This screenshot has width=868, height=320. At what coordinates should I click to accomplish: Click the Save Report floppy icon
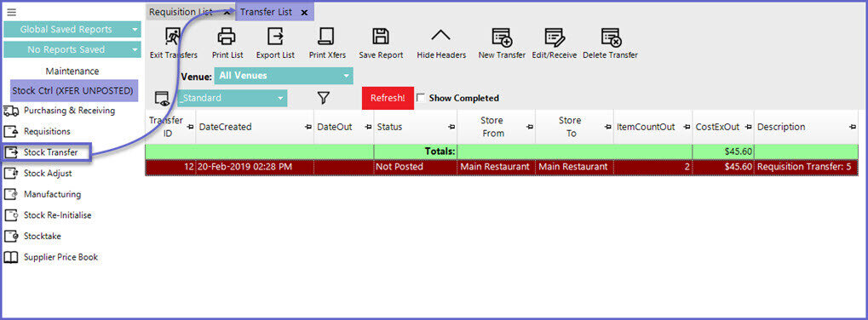coord(380,37)
